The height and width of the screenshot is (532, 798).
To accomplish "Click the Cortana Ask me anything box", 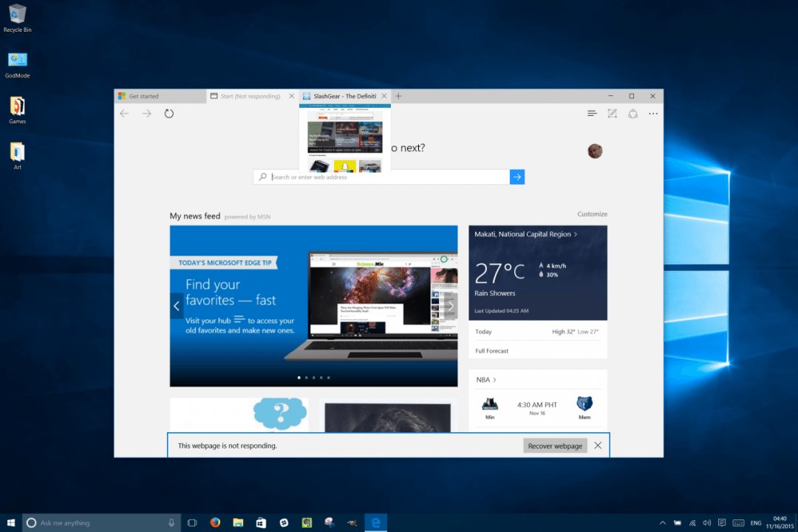I will pyautogui.click(x=101, y=523).
